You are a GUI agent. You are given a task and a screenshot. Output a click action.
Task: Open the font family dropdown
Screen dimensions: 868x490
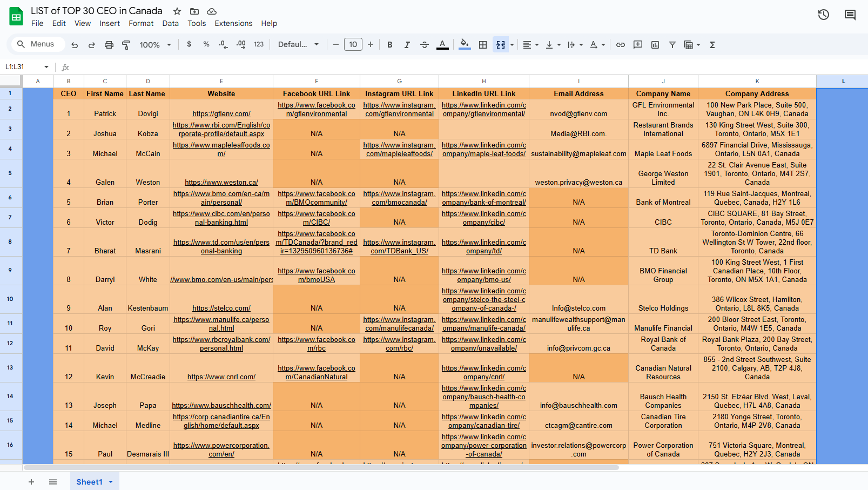(x=298, y=44)
